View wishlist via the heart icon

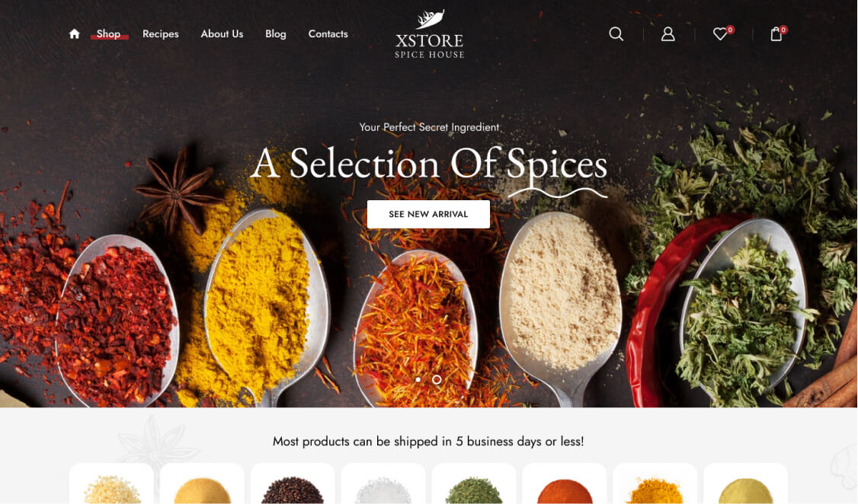click(x=720, y=34)
